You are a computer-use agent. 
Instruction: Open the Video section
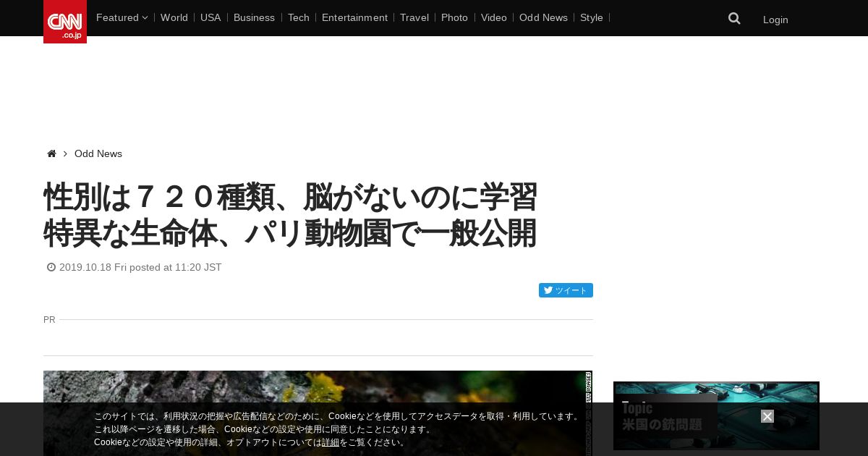click(494, 17)
